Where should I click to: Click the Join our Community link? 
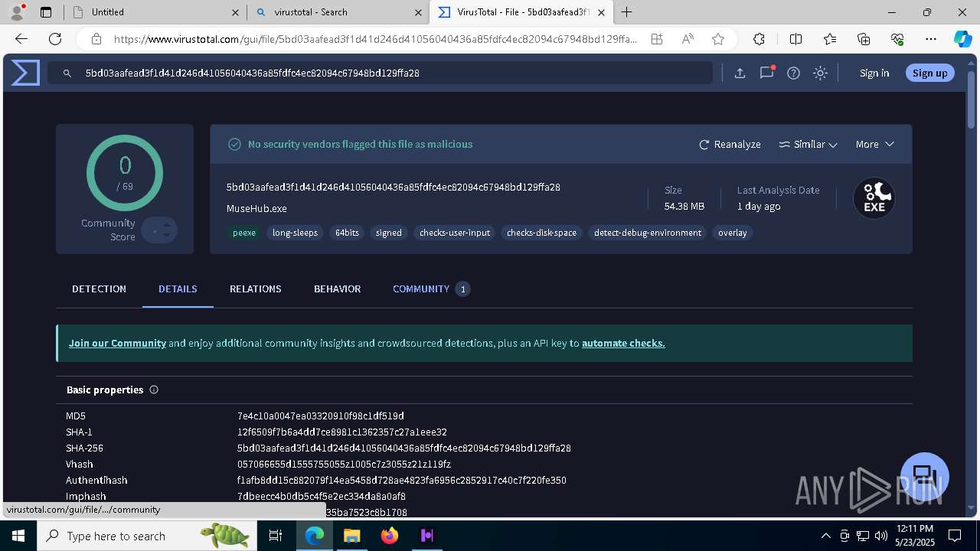117,343
